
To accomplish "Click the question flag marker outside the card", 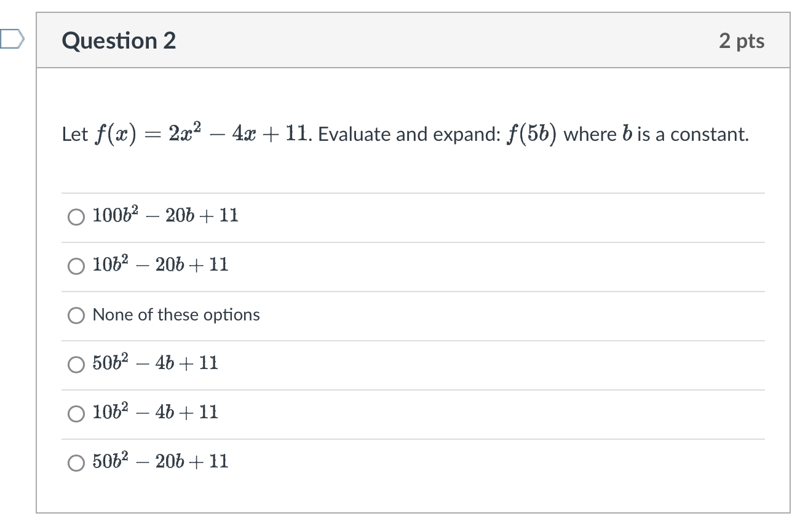I will (x=12, y=40).
